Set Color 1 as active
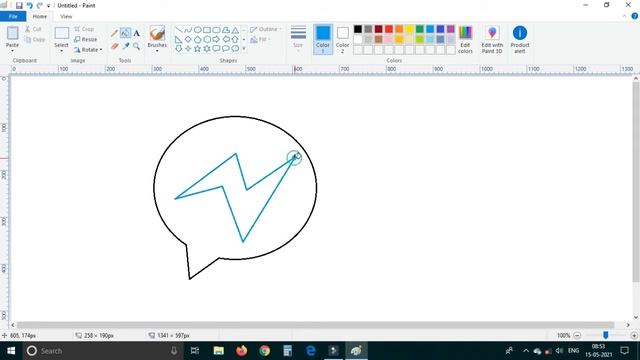The image size is (640, 360). tap(323, 39)
